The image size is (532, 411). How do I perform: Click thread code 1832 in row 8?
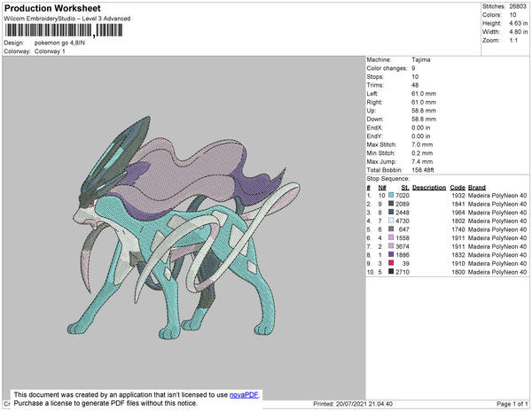pos(458,255)
